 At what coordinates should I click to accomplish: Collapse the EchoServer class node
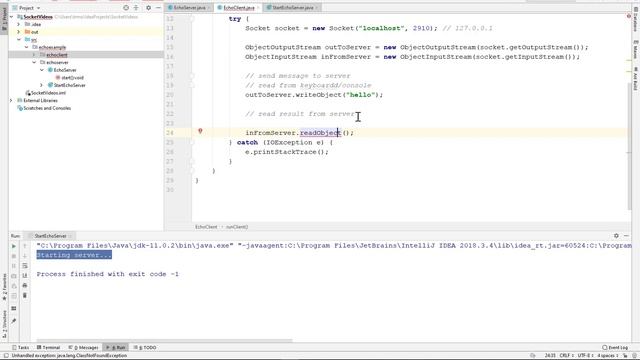[x=42, y=70]
